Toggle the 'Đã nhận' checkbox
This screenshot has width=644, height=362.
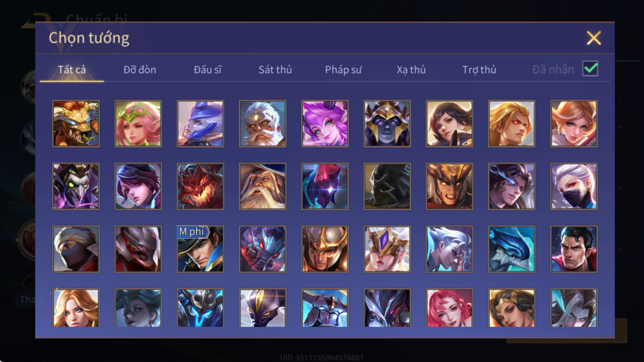click(590, 69)
